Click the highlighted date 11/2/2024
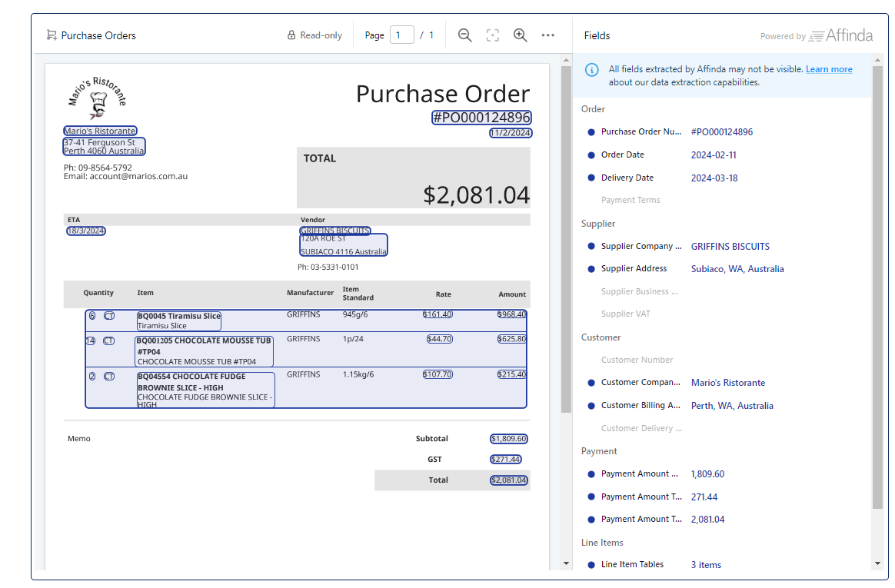The width and height of the screenshot is (895, 588). click(x=511, y=133)
